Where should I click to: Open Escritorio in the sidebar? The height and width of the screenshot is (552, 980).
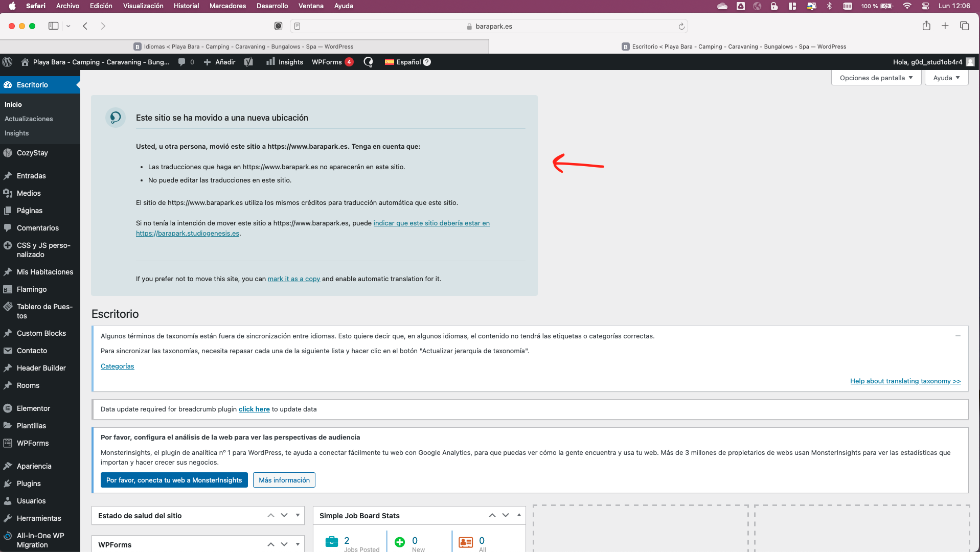(40, 85)
